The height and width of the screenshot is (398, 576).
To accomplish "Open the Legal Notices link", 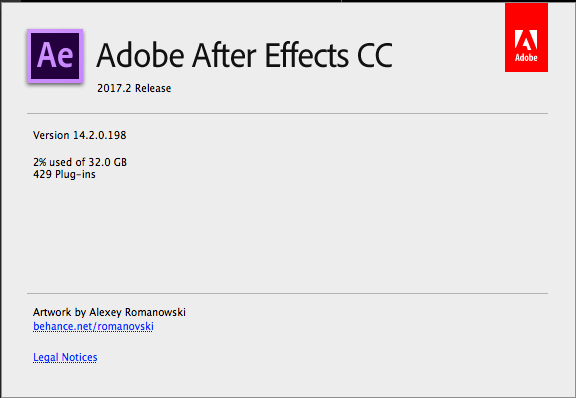I will click(x=65, y=357).
